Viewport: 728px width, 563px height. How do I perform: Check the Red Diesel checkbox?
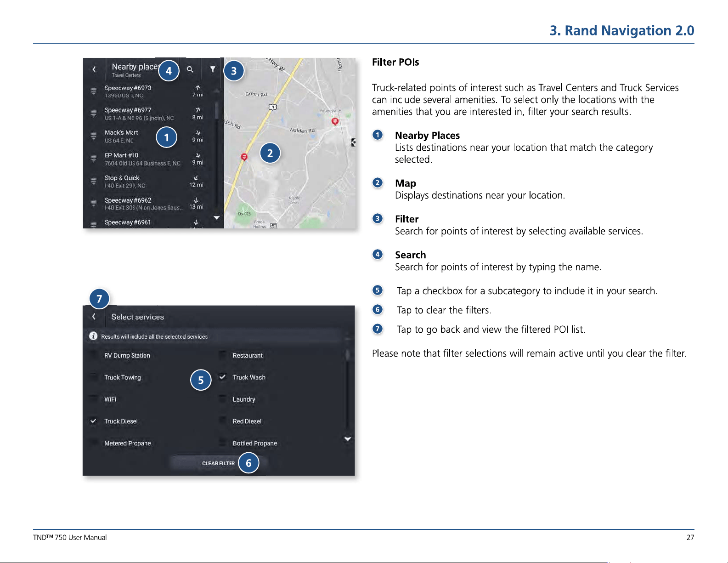[222, 421]
